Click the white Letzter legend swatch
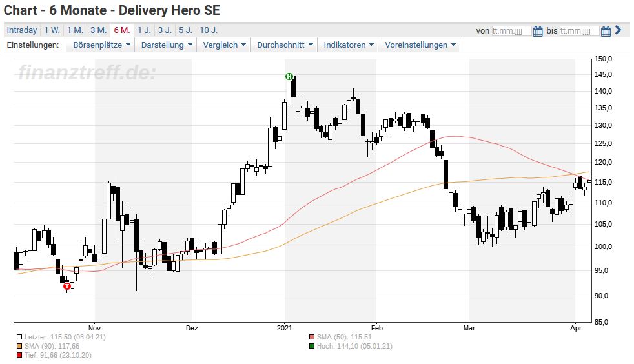 click(19, 337)
